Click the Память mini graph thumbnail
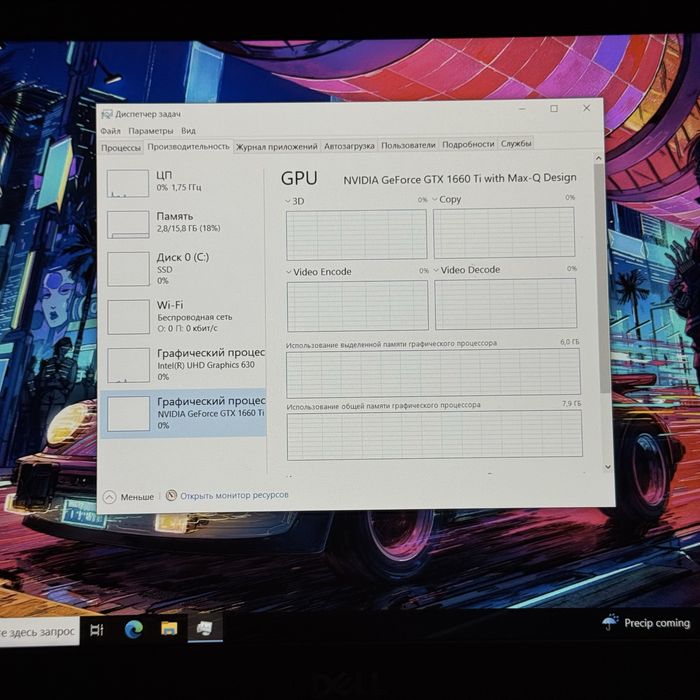 point(128,225)
